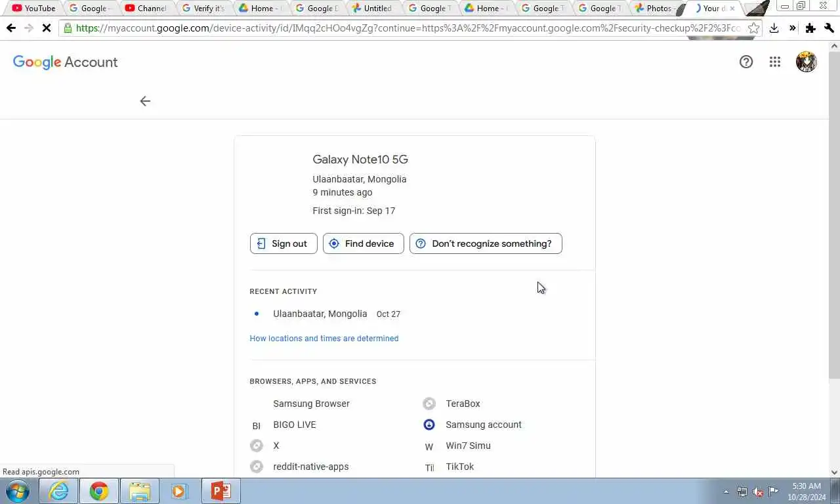This screenshot has height=504, width=840.
Task: Click the First sign-in: Sep 17 text
Action: pyautogui.click(x=354, y=211)
